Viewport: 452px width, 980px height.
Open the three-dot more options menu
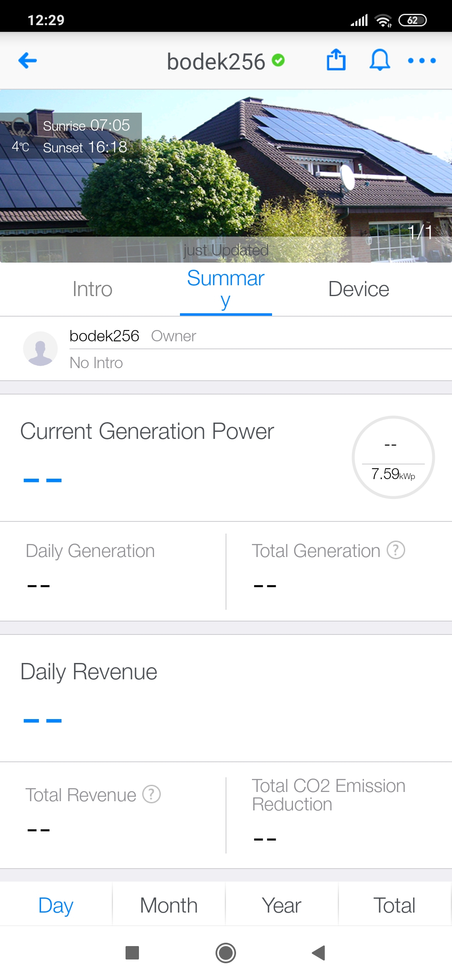(x=422, y=61)
